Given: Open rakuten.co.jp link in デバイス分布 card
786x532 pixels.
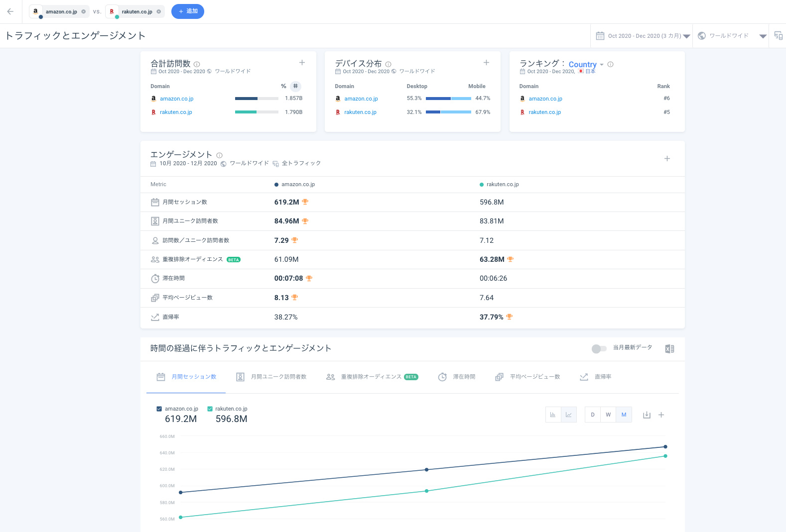Looking at the screenshot, I should [x=360, y=112].
